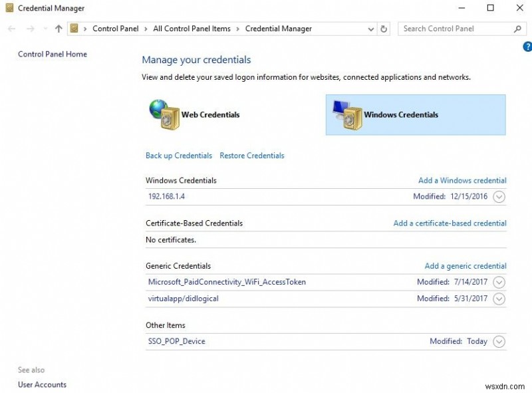
Task: Click Back up Credentials link
Action: coord(179,156)
